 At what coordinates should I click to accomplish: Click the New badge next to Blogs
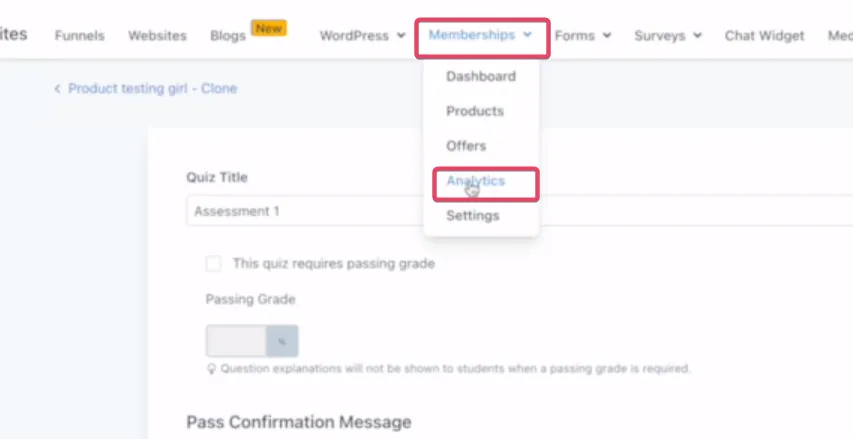[269, 28]
